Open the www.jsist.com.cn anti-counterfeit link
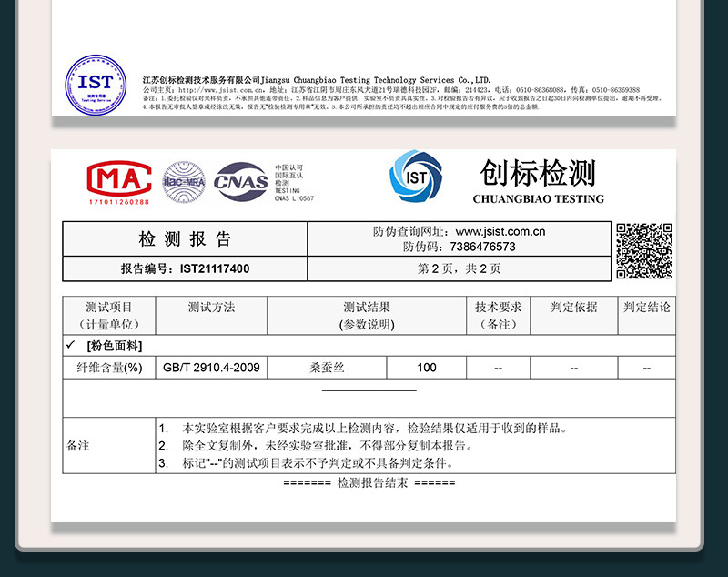728x577 pixels. 500,231
